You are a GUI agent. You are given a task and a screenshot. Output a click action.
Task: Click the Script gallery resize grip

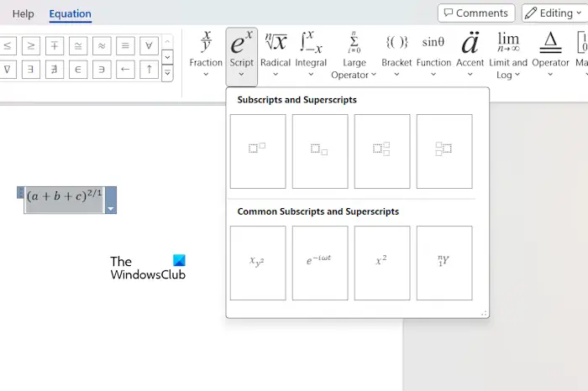coord(484,314)
